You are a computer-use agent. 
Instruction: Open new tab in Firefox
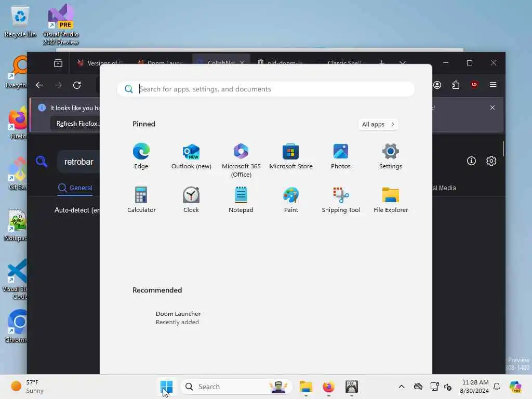[x=381, y=63]
